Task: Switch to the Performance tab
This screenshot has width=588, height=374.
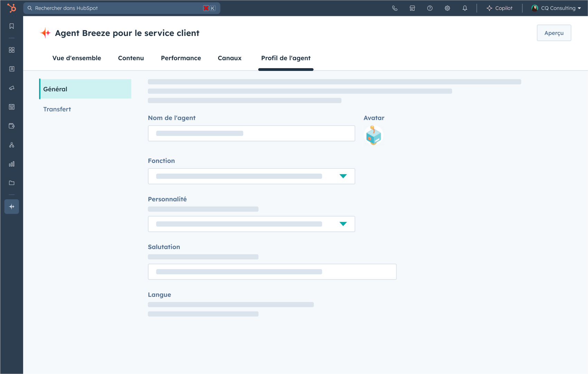Action: pyautogui.click(x=181, y=58)
